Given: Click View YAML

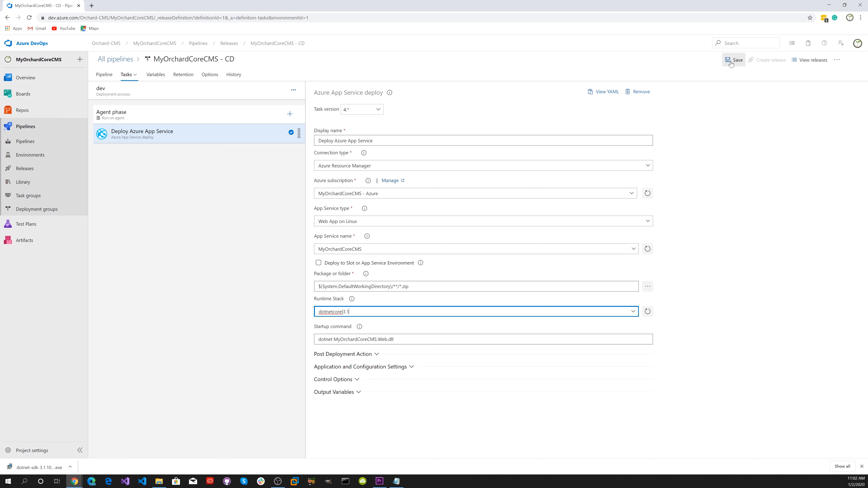Looking at the screenshot, I should (603, 91).
